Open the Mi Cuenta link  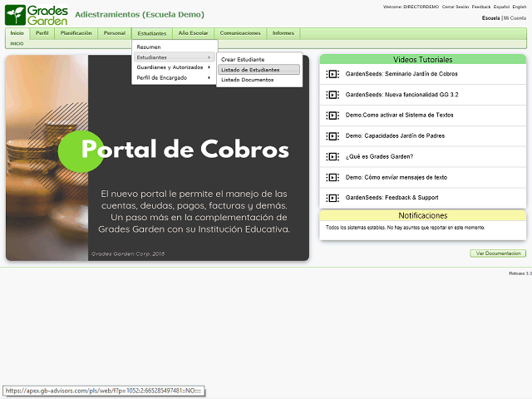click(x=515, y=18)
